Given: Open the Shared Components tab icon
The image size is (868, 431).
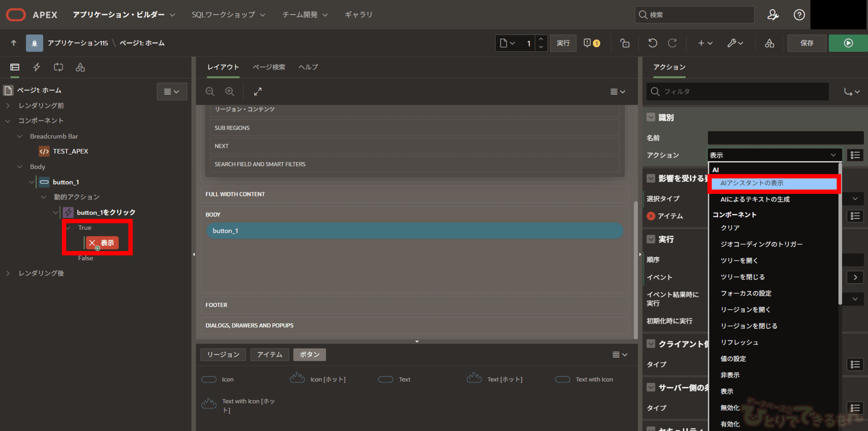Looking at the screenshot, I should (80, 67).
